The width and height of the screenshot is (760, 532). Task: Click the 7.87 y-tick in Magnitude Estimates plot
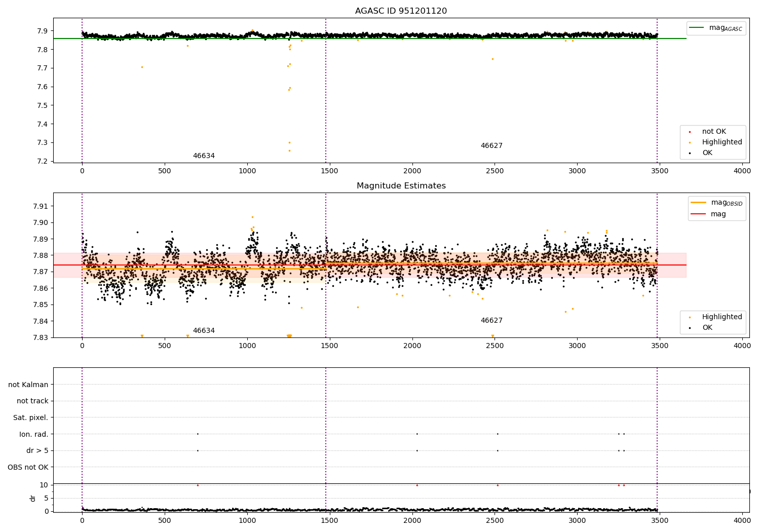coord(41,272)
